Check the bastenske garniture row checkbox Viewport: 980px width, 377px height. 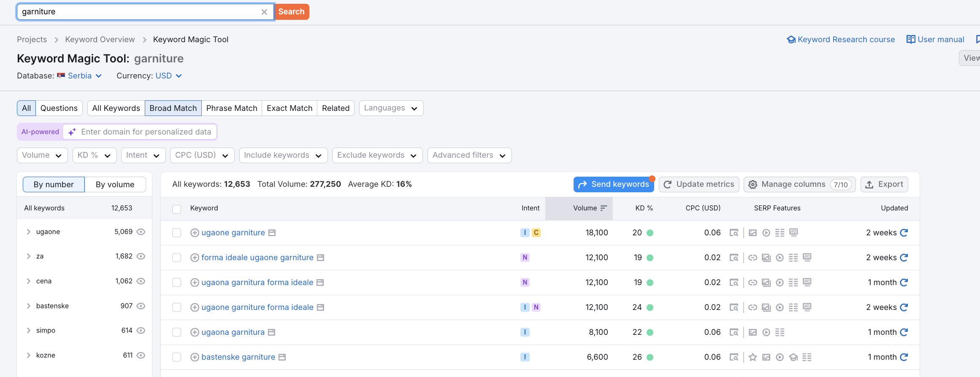[x=177, y=357]
